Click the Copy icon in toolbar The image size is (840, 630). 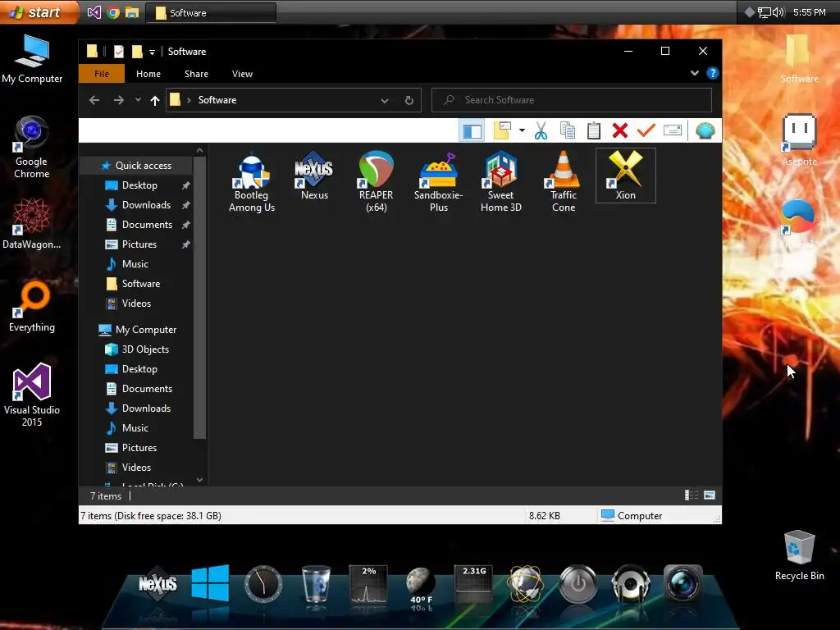click(x=568, y=130)
